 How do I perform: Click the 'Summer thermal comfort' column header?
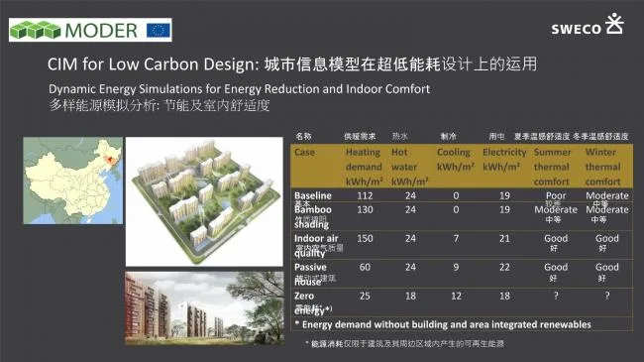tap(552, 167)
